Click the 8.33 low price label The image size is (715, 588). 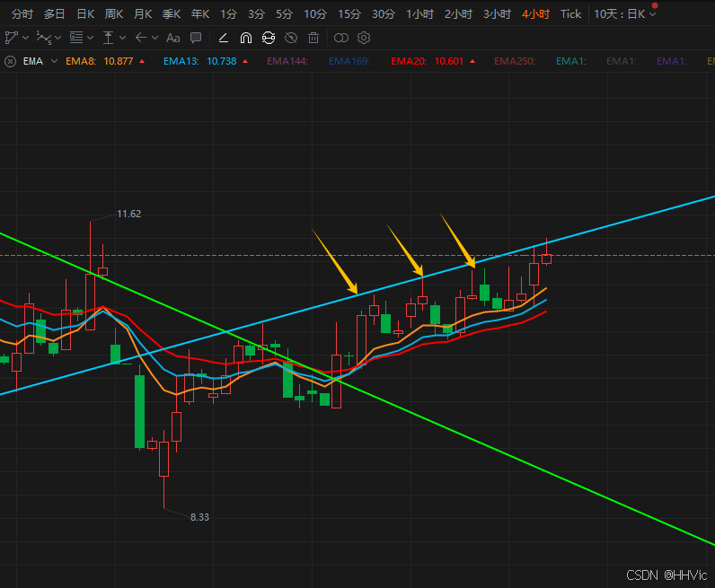point(199,517)
